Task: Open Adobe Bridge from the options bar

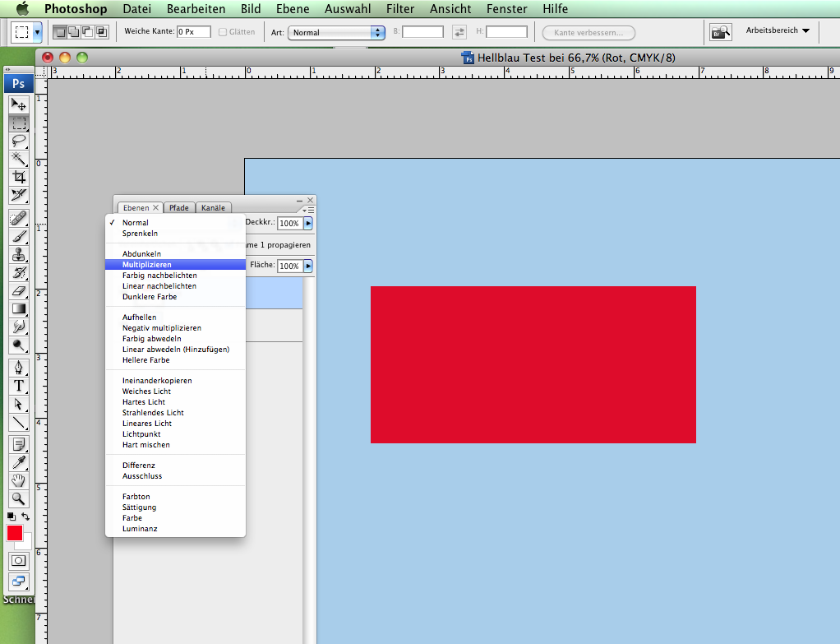Action: pos(721,32)
